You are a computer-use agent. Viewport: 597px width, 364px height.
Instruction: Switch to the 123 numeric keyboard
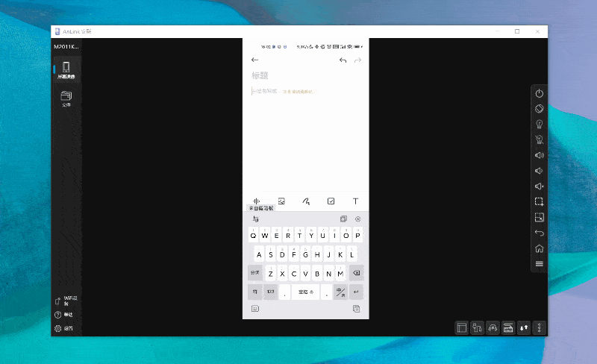click(x=270, y=292)
